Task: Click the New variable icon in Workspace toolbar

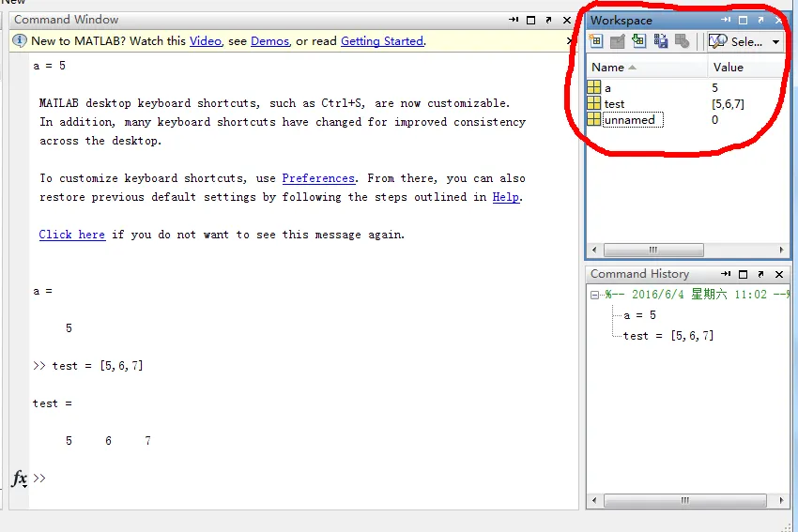Action: tap(596, 41)
